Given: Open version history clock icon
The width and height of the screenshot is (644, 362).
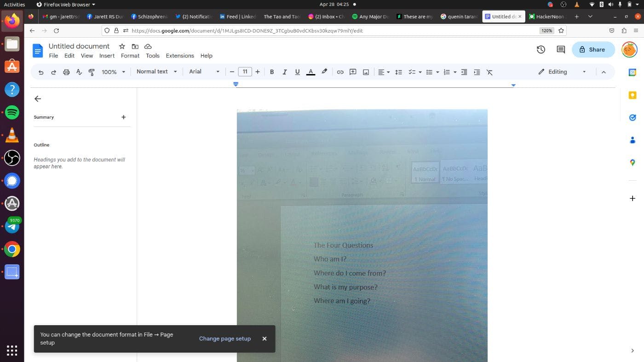Looking at the screenshot, I should [541, 50].
